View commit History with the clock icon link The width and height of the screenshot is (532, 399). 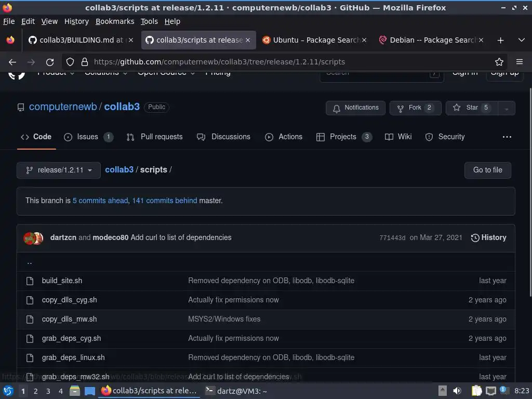click(488, 237)
